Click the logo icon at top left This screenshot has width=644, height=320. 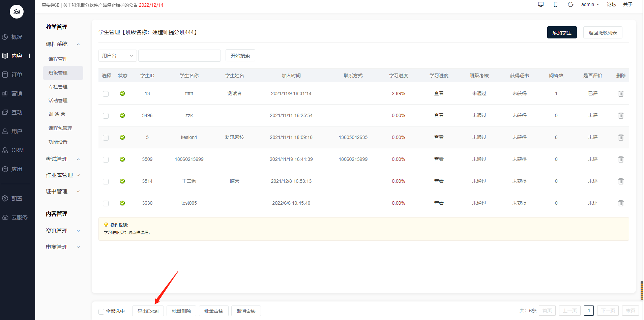[x=17, y=12]
